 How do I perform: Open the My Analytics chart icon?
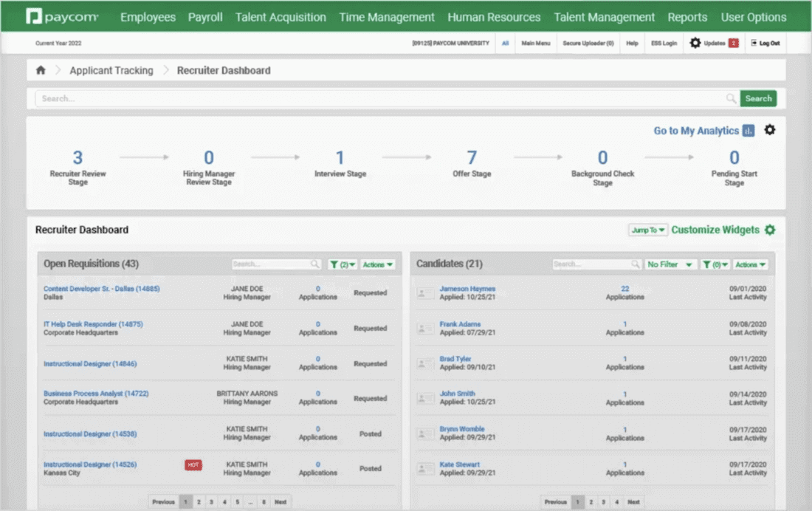749,131
